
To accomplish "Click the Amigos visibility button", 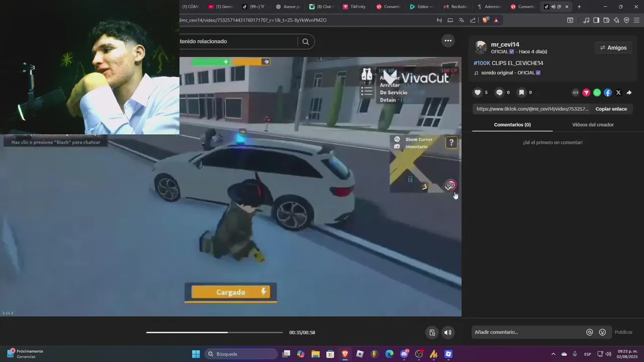I will coord(613,48).
